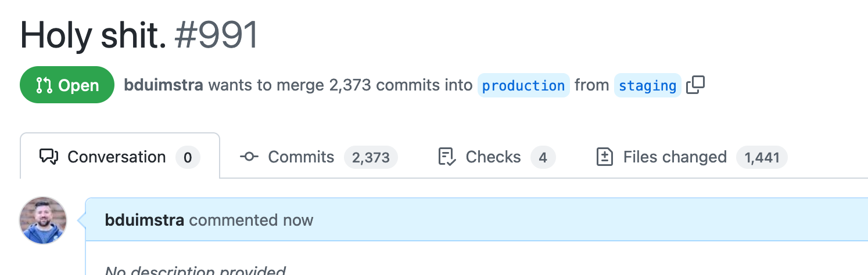This screenshot has width=868, height=275.
Task: Click the 2,373 commits counter badge
Action: 371,157
